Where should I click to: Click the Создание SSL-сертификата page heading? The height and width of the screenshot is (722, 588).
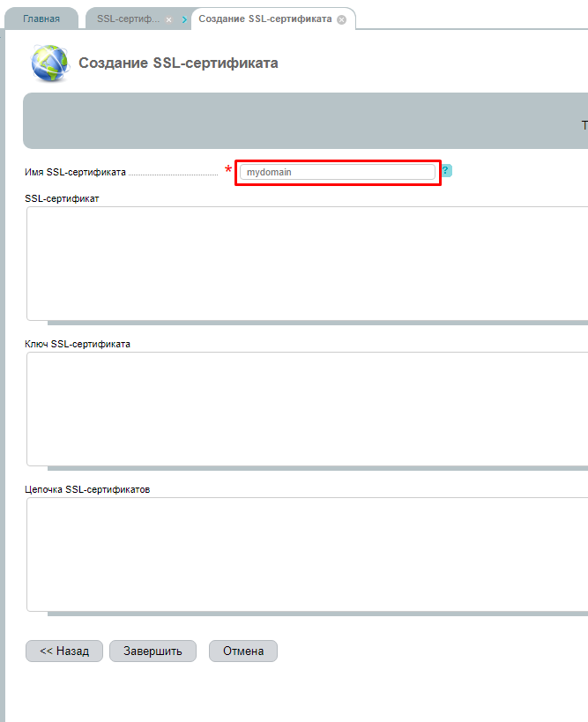point(178,63)
